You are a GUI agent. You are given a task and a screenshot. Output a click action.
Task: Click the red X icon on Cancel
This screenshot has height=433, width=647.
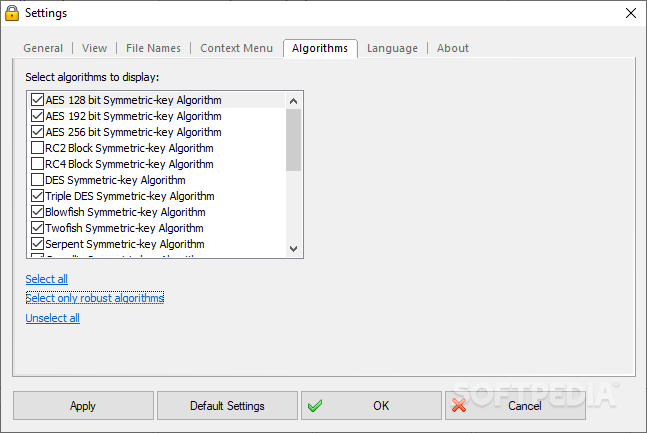[x=458, y=406]
